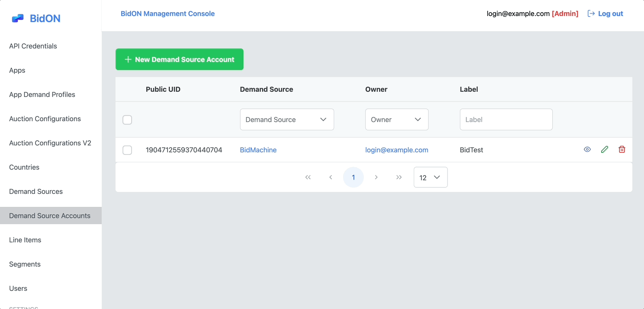Click the BidON logo in the sidebar
The height and width of the screenshot is (309, 644).
[x=35, y=18]
